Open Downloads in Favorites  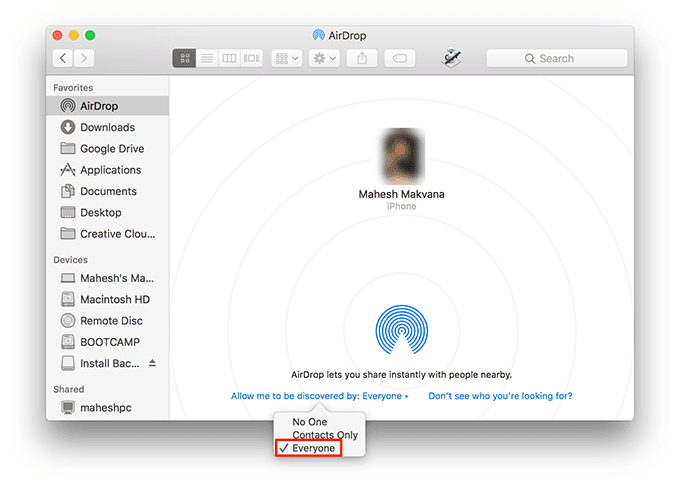pos(108,127)
